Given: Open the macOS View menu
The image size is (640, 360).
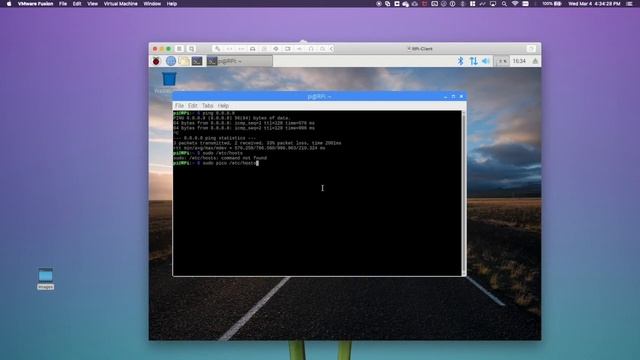Looking at the screenshot, I should [93, 4].
